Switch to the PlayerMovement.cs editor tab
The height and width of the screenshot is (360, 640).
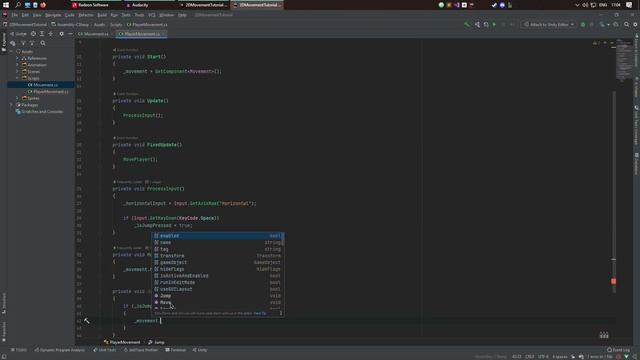(x=140, y=34)
